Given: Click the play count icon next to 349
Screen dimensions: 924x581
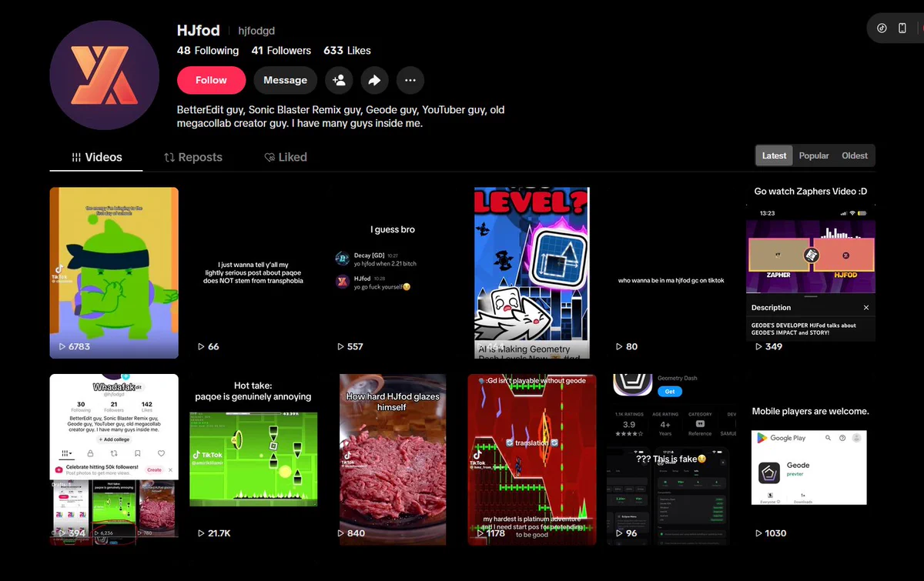Looking at the screenshot, I should (758, 347).
